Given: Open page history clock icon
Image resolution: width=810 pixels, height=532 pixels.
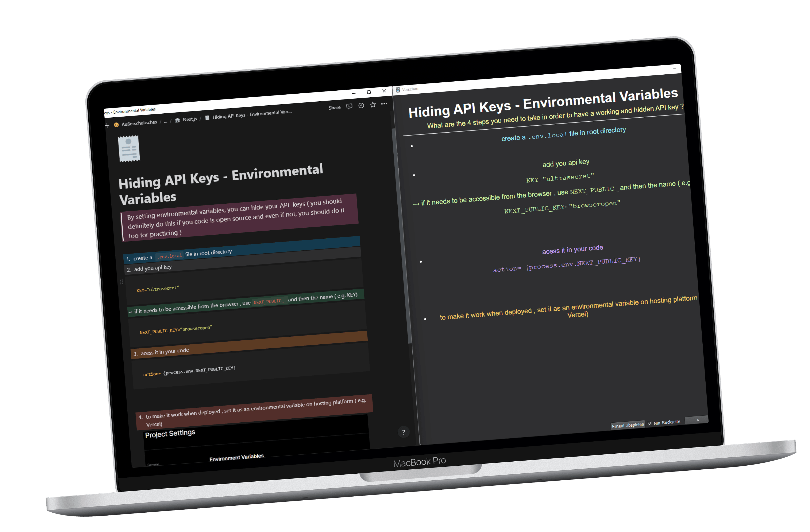Looking at the screenshot, I should point(361,105).
